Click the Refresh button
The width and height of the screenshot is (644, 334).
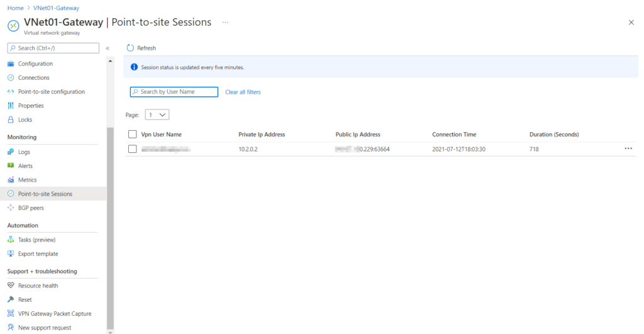[x=142, y=48]
